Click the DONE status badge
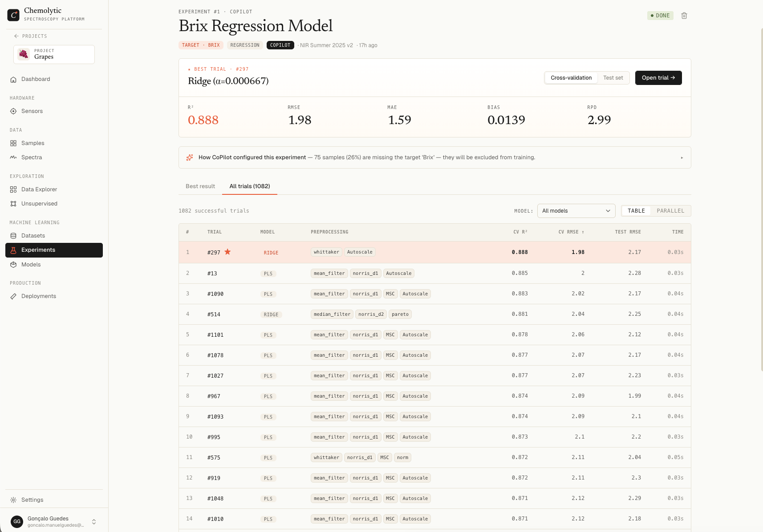Viewport: 763px width, 532px height. coord(660,16)
